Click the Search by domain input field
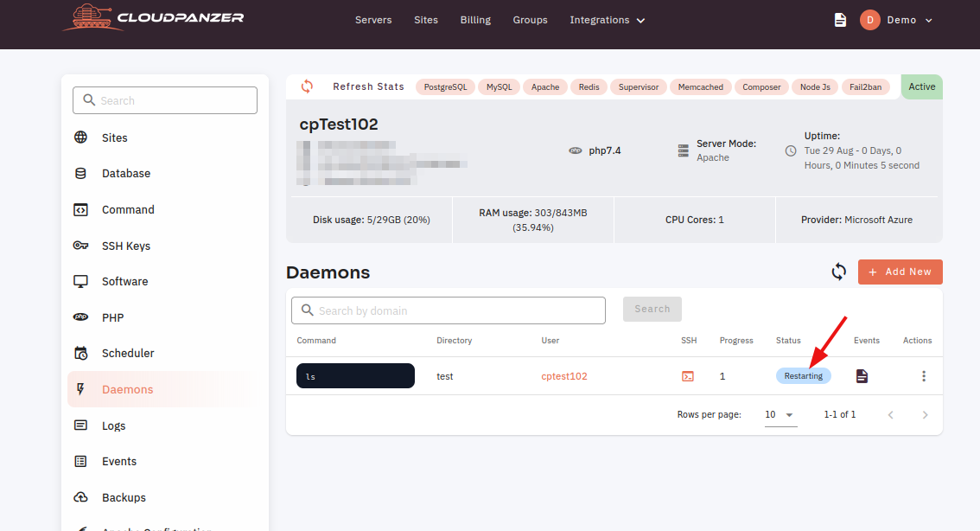This screenshot has width=980, height=531. pyautogui.click(x=449, y=310)
